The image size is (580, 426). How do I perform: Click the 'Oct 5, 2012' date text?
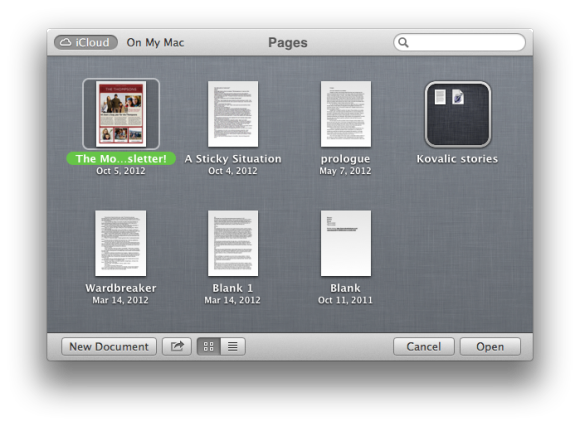click(121, 171)
